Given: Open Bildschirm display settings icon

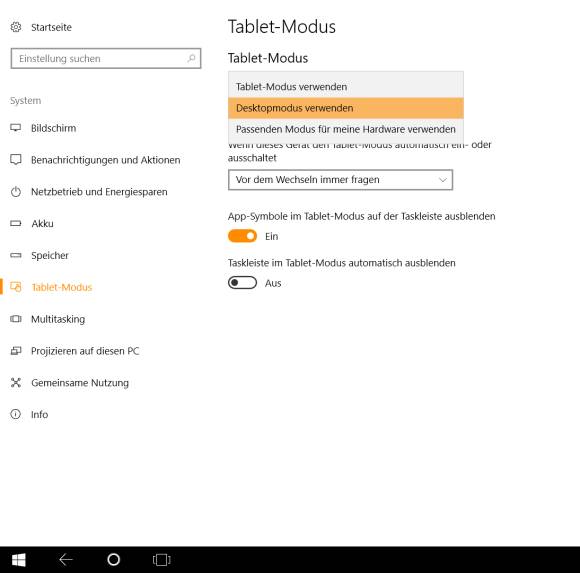Looking at the screenshot, I should 16,128.
